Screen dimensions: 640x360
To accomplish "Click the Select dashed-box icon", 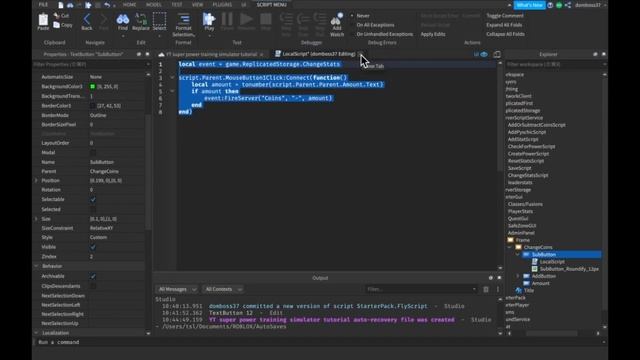I will pos(159,19).
